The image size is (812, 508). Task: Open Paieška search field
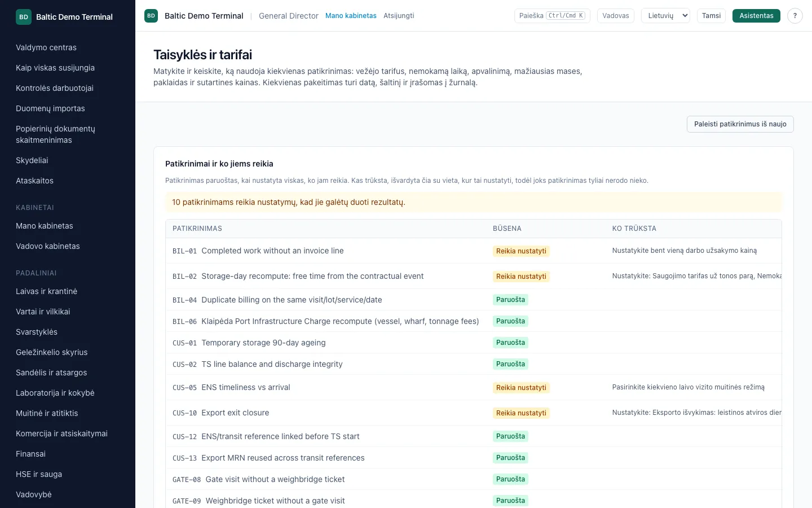tap(552, 16)
